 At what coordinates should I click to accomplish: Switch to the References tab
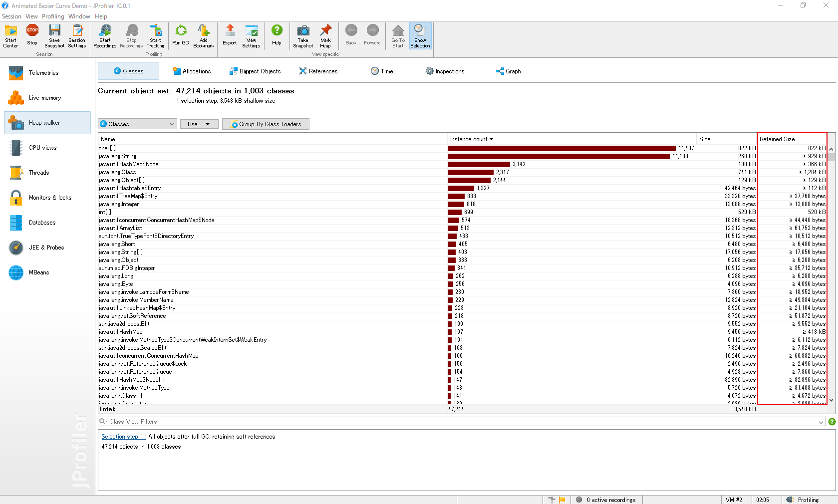click(318, 71)
